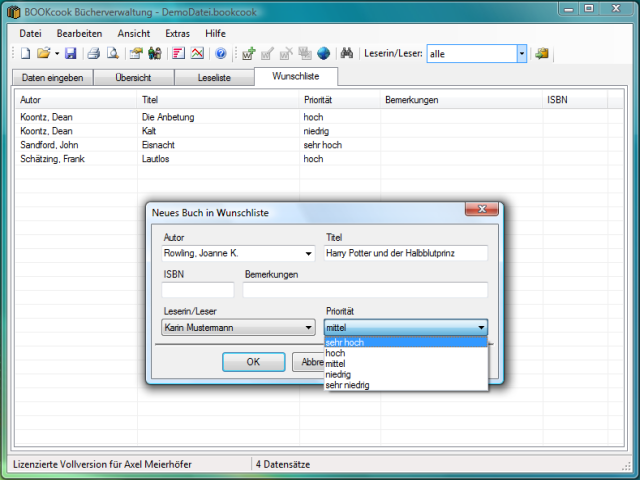This screenshot has width=640, height=480.
Task: Click the save floppy disk icon
Action: pyautogui.click(x=71, y=53)
